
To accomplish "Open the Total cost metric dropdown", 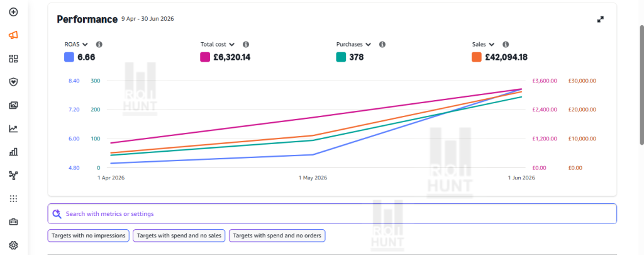I will pyautogui.click(x=218, y=45).
